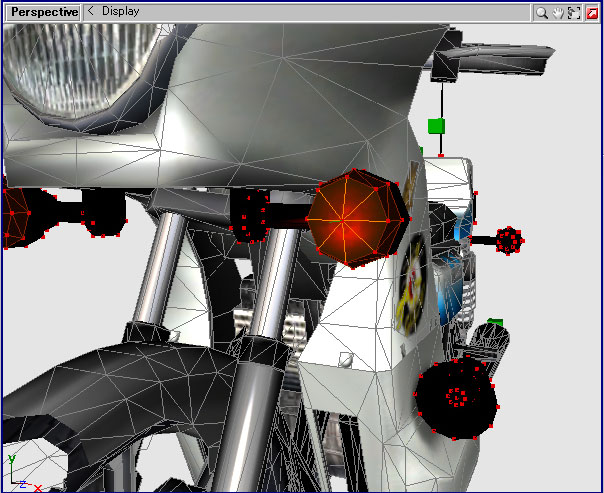Click the zoom extents bracket icon
The width and height of the screenshot is (604, 493).
click(574, 13)
